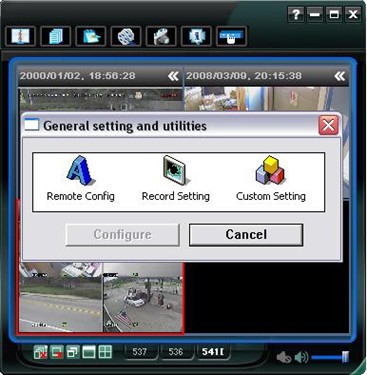Select the 537 channel tab
The width and height of the screenshot is (367, 375).
[x=140, y=352]
